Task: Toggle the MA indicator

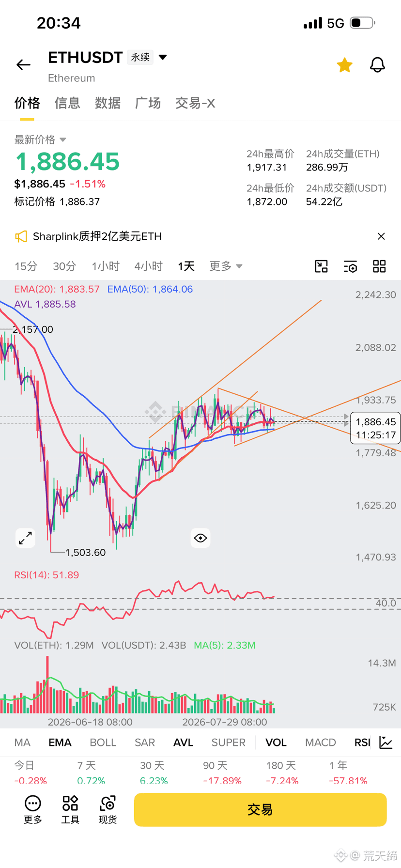Action: [22, 743]
